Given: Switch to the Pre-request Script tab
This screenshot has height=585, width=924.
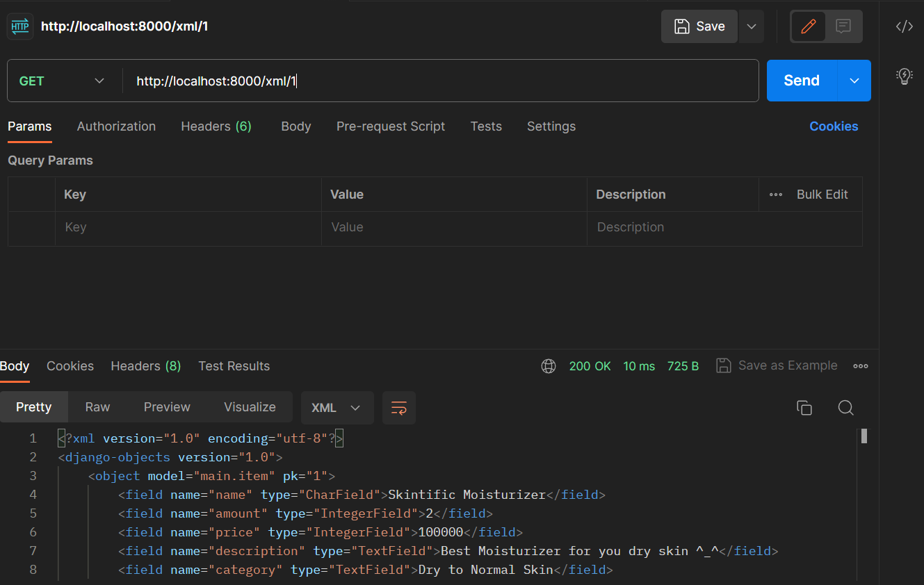Looking at the screenshot, I should click(x=390, y=126).
